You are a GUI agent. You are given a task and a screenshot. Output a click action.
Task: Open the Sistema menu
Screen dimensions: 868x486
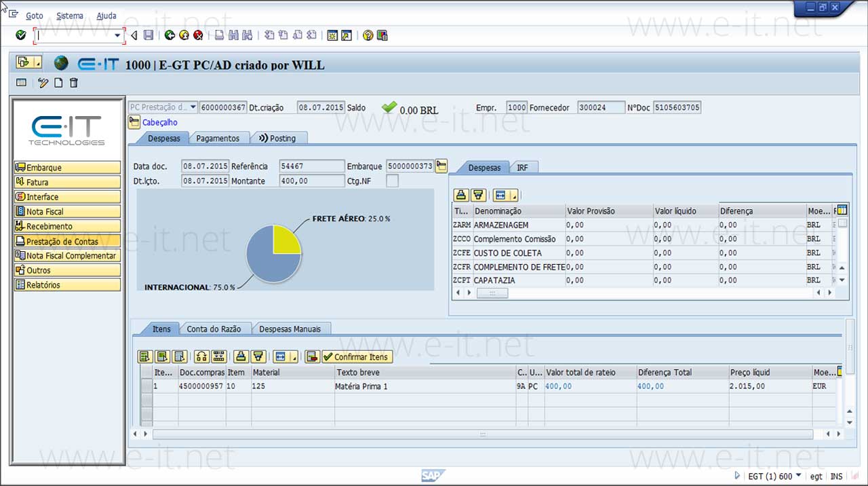click(x=70, y=16)
